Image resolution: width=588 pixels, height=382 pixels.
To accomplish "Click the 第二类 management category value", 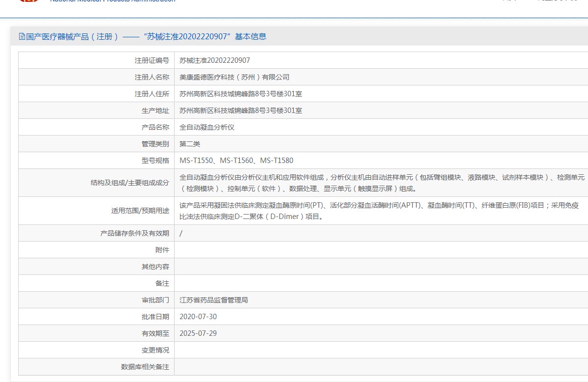I will 190,144.
